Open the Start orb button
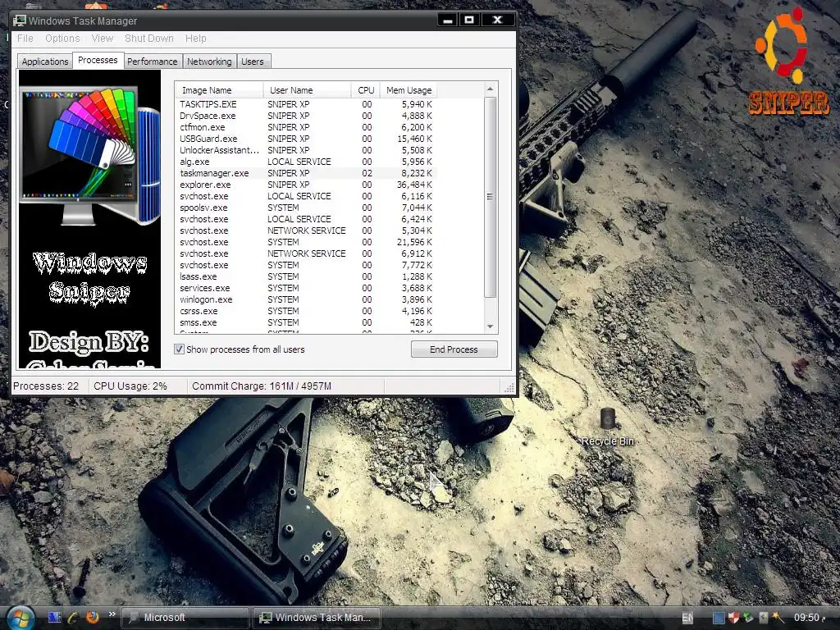Viewport: 840px width, 630px height. click(20, 618)
